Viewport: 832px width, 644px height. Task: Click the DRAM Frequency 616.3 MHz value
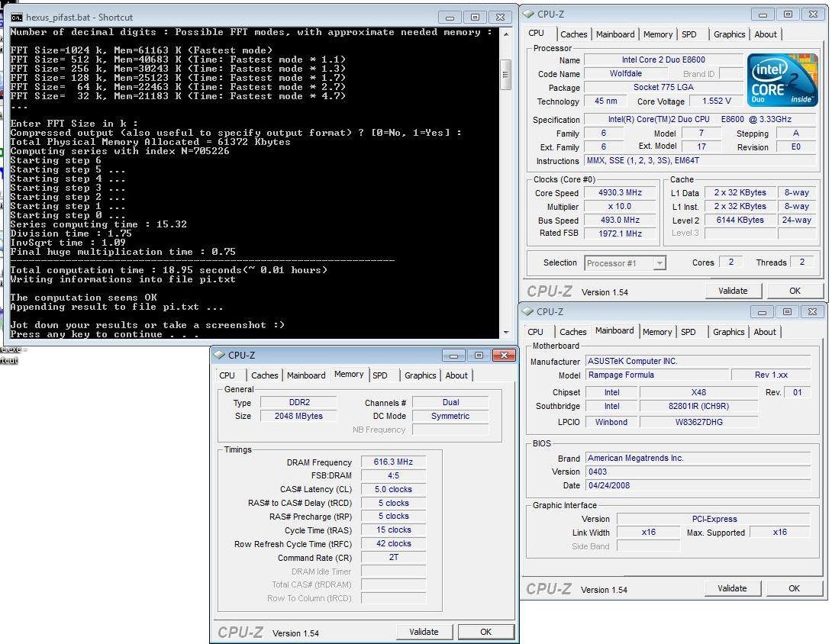coord(393,462)
